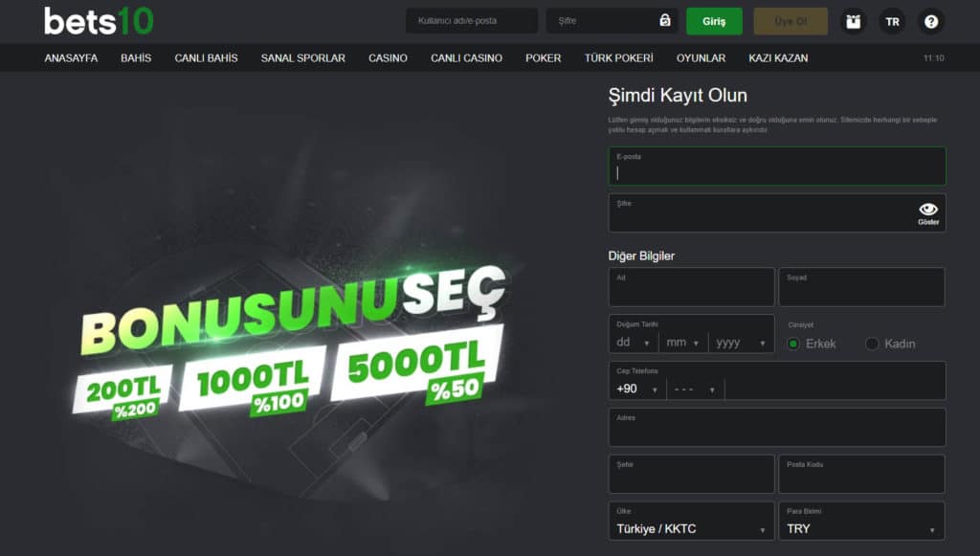
Task: Open the Ülke country dropdown
Action: pyautogui.click(x=691, y=521)
